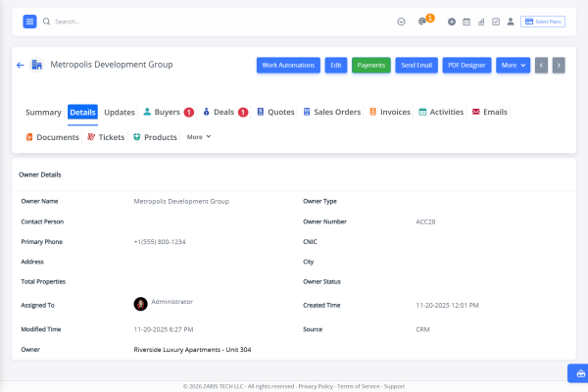The width and height of the screenshot is (588, 392).
Task: Click the green Payments button
Action: point(370,66)
